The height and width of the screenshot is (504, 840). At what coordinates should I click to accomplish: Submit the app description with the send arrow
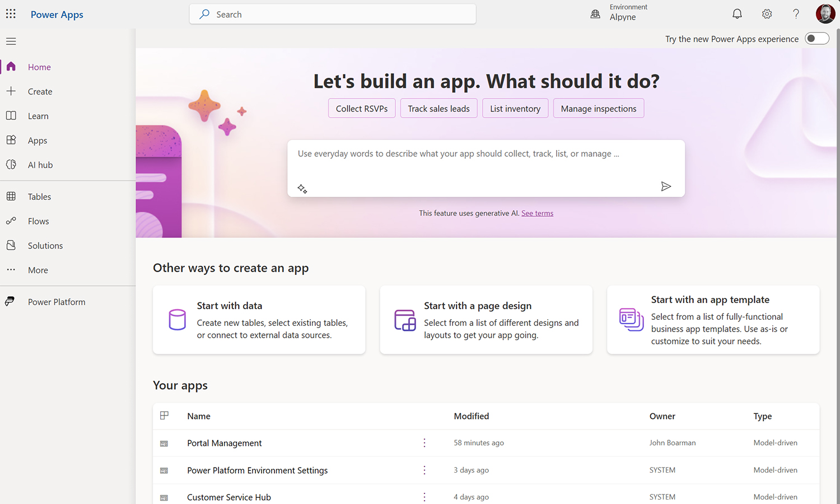(x=666, y=186)
